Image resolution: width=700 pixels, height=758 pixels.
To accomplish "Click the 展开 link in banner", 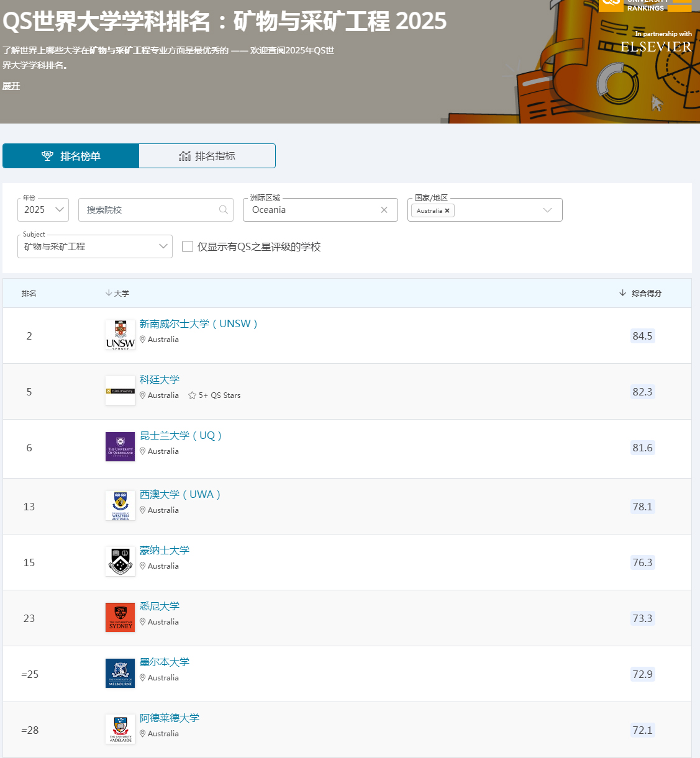I will (x=11, y=86).
